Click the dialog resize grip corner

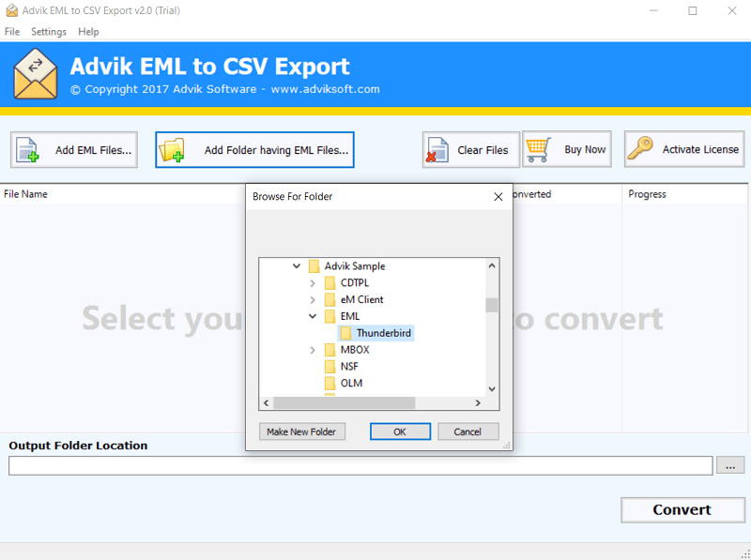pyautogui.click(x=507, y=446)
